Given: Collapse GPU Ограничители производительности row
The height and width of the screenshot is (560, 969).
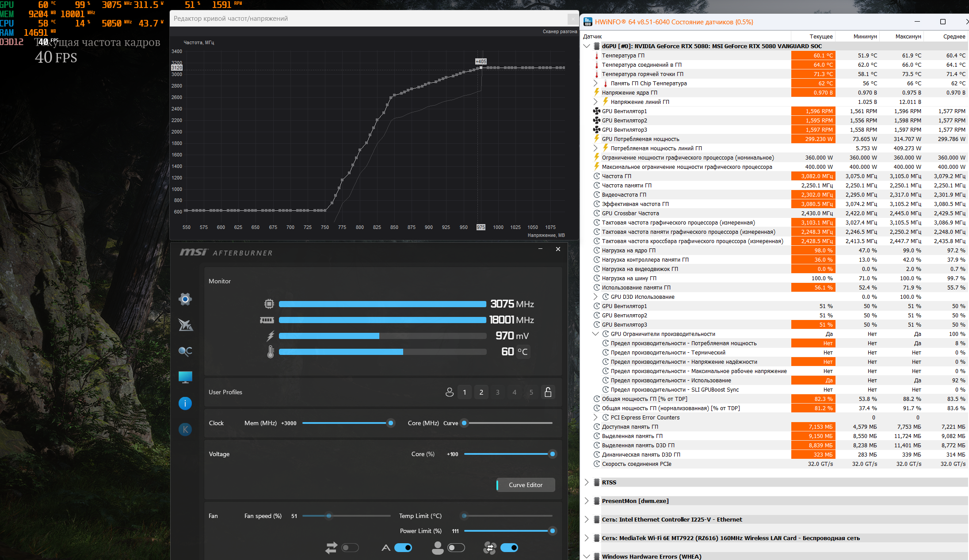Looking at the screenshot, I should pyautogui.click(x=595, y=334).
